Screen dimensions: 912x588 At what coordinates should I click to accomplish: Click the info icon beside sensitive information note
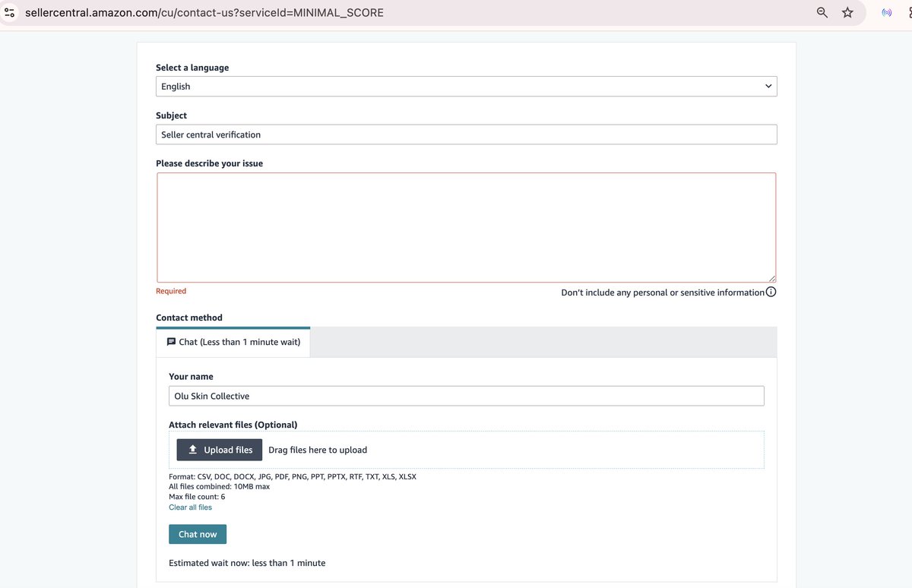771,292
